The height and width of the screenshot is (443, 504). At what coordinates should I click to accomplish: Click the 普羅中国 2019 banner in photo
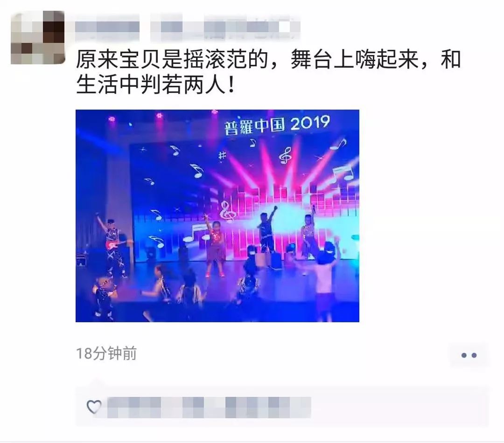(277, 125)
